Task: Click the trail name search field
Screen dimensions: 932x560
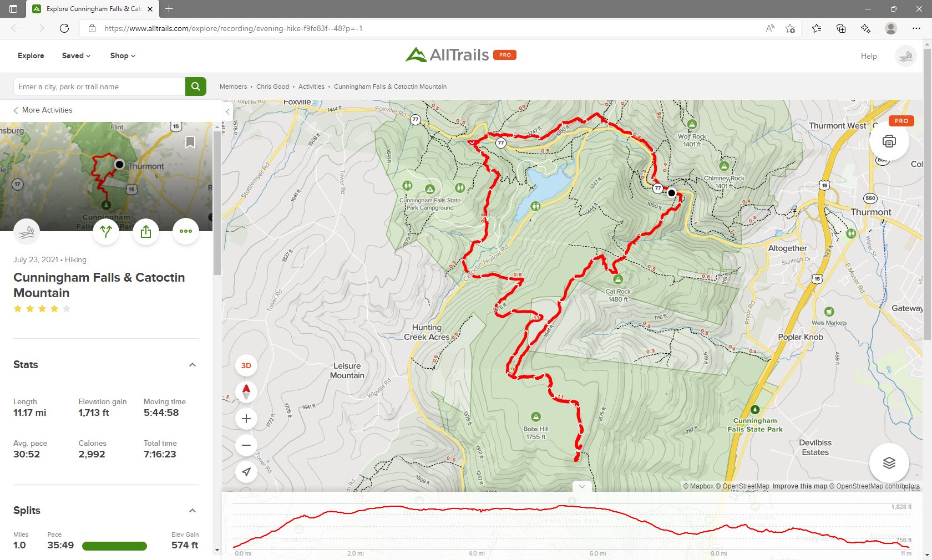Action: (x=99, y=86)
